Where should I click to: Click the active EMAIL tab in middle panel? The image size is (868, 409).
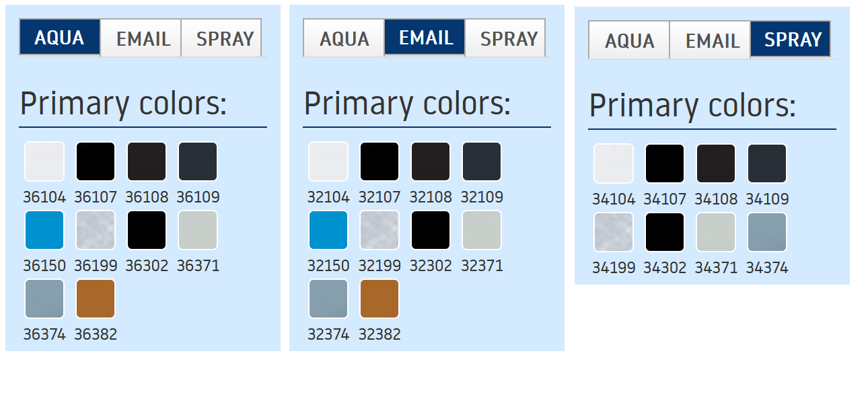(425, 38)
